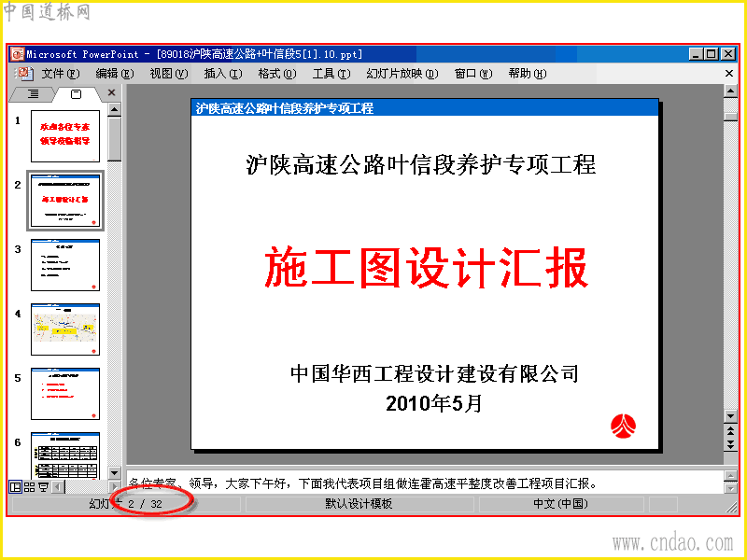Select slide 4 map thumbnail

click(65, 329)
